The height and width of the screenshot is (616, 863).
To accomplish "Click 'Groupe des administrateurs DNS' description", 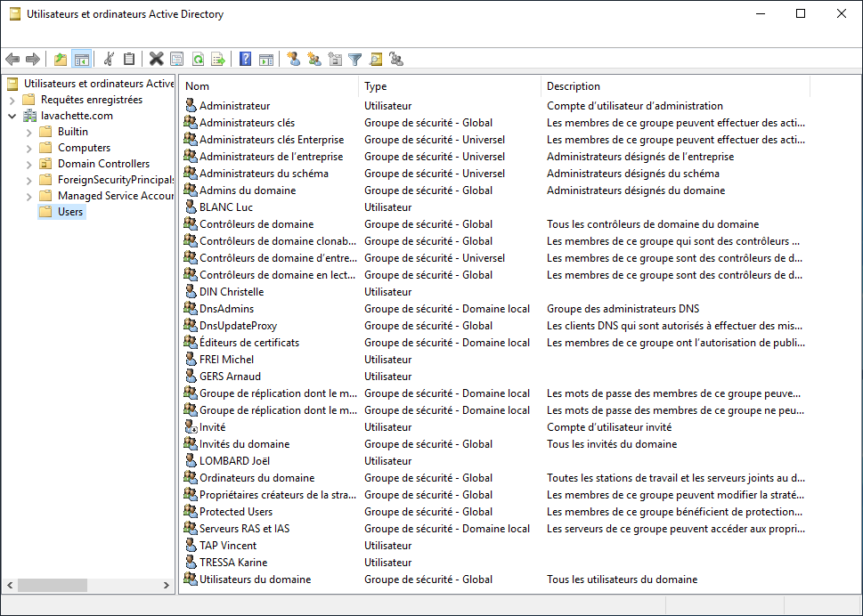I will pos(623,309).
